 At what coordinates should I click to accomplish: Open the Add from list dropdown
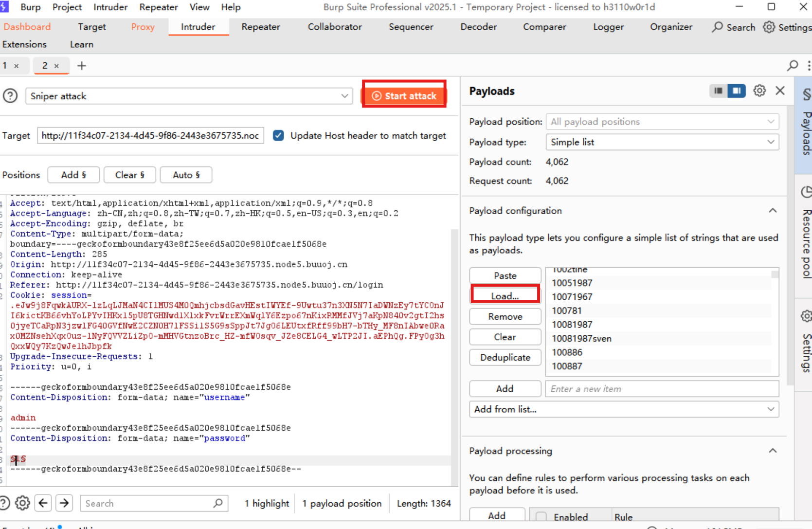coord(624,409)
